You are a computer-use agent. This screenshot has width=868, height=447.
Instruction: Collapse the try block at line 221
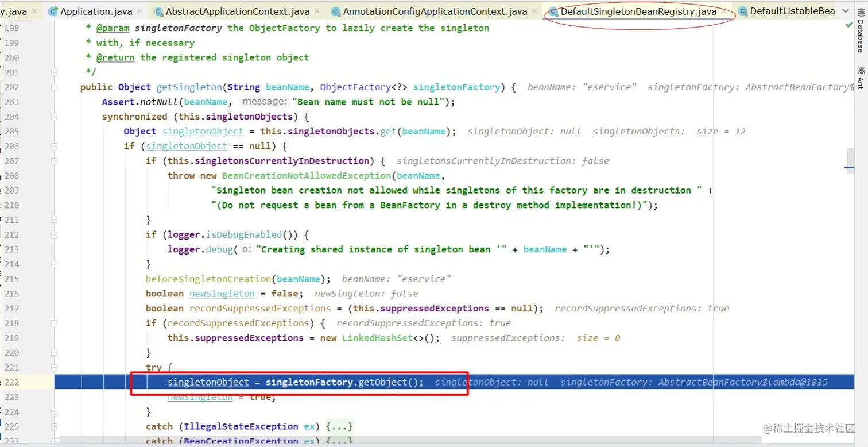pos(54,368)
